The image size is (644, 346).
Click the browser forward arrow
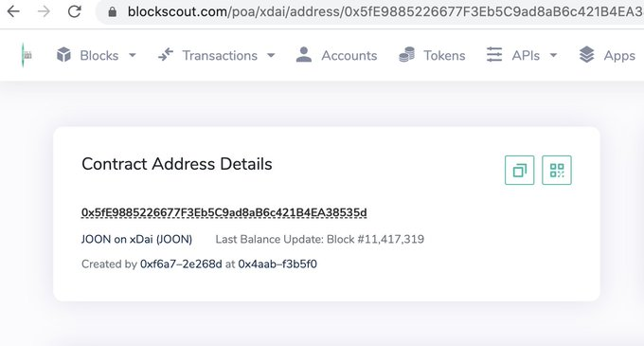44,11
